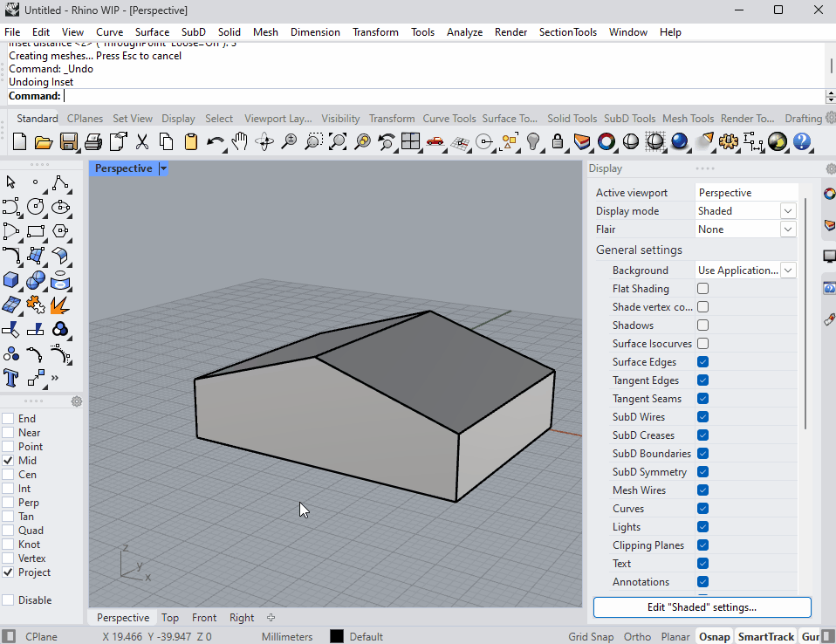
Task: Switch to the Curve Tools toolbar tab
Action: (x=449, y=119)
